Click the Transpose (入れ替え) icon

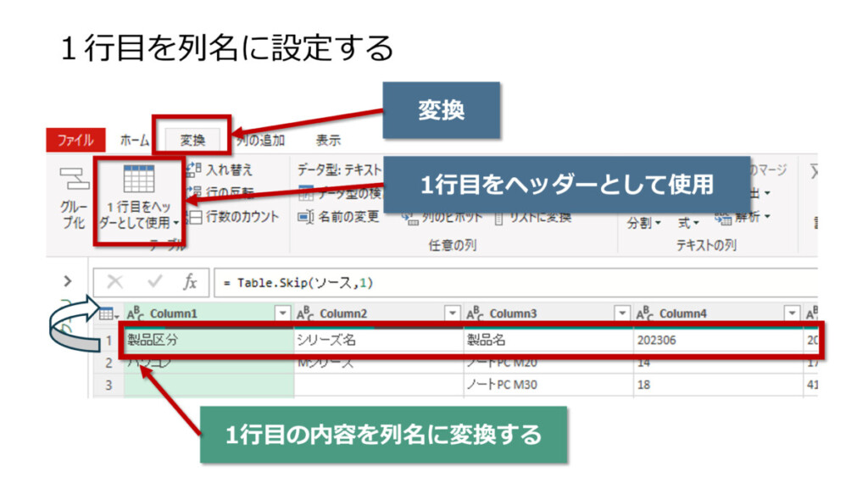(193, 170)
